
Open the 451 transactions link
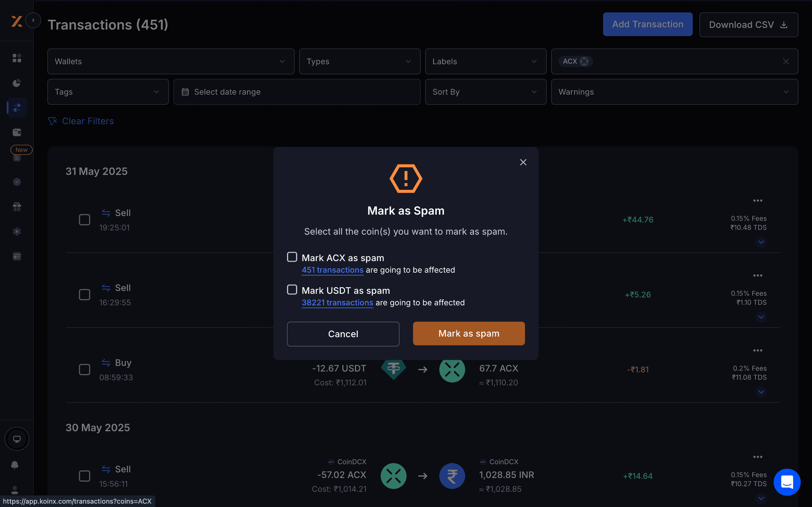click(332, 270)
